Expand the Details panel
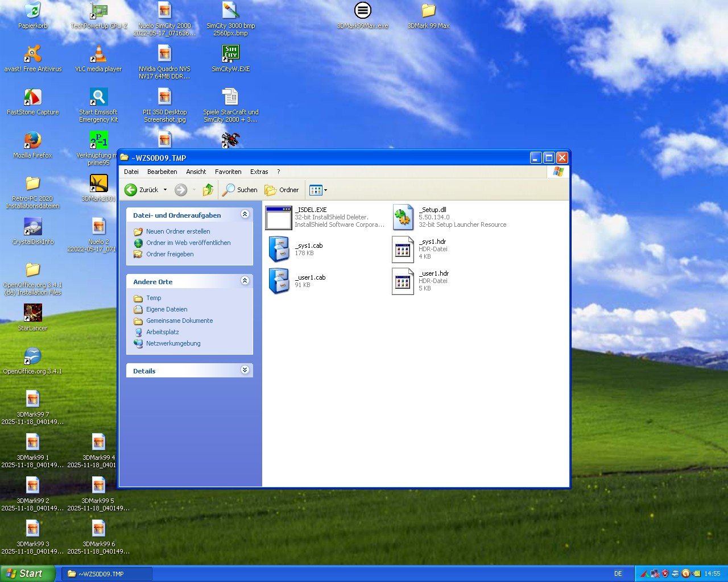 245,370
